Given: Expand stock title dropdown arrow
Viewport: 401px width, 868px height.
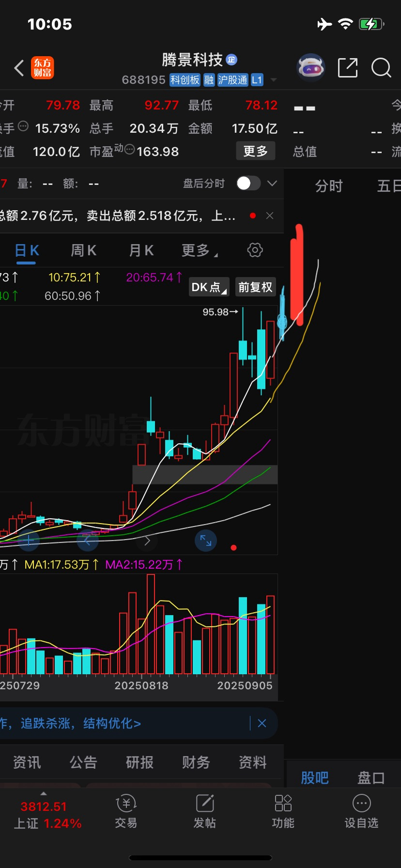Looking at the screenshot, I should [x=274, y=80].
